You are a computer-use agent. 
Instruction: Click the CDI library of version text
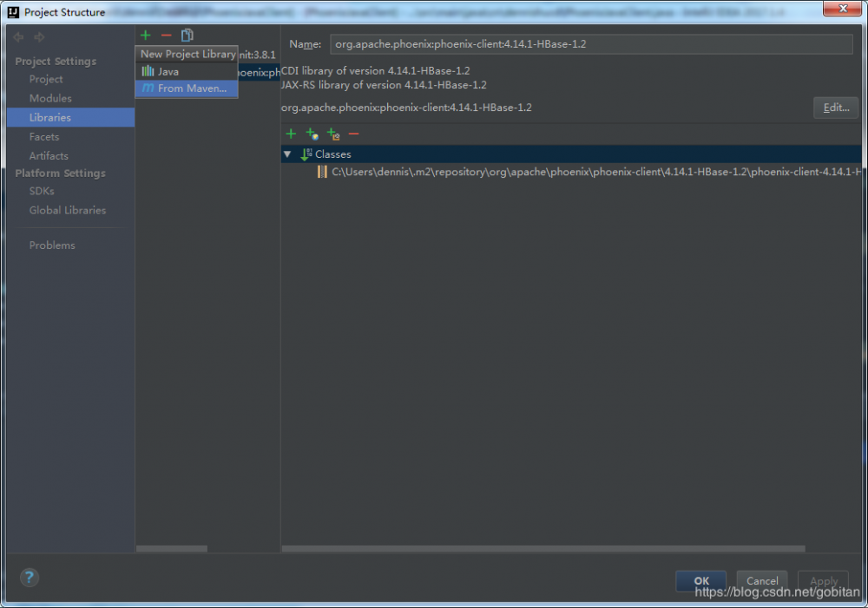click(x=375, y=71)
